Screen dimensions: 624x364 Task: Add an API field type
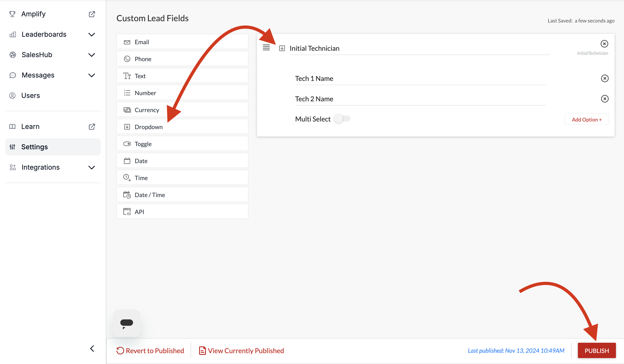tap(182, 211)
